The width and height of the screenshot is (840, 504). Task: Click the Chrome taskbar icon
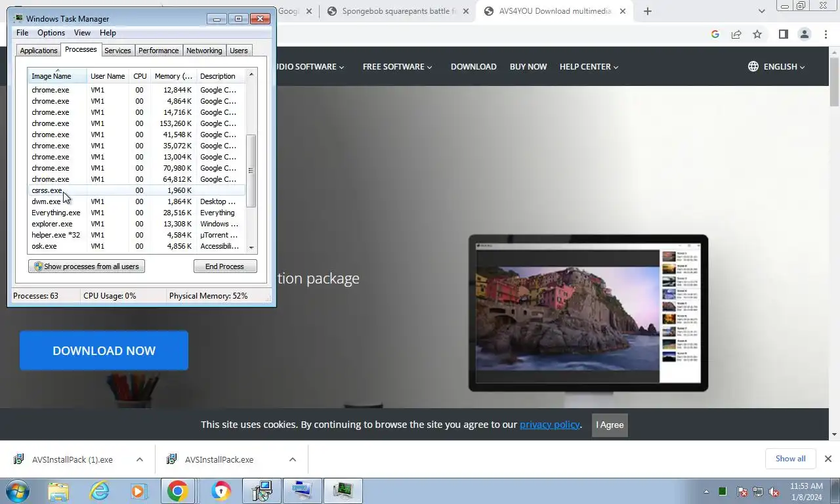(x=177, y=491)
